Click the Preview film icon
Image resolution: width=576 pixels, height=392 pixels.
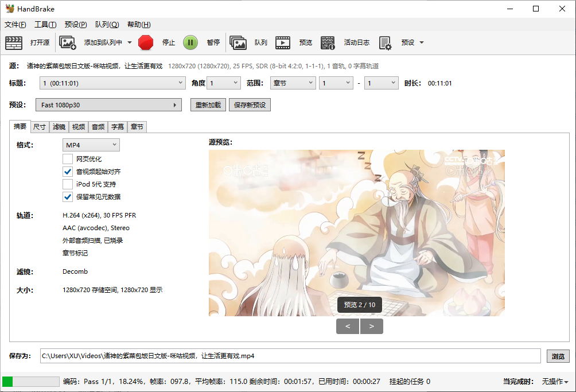(282, 42)
